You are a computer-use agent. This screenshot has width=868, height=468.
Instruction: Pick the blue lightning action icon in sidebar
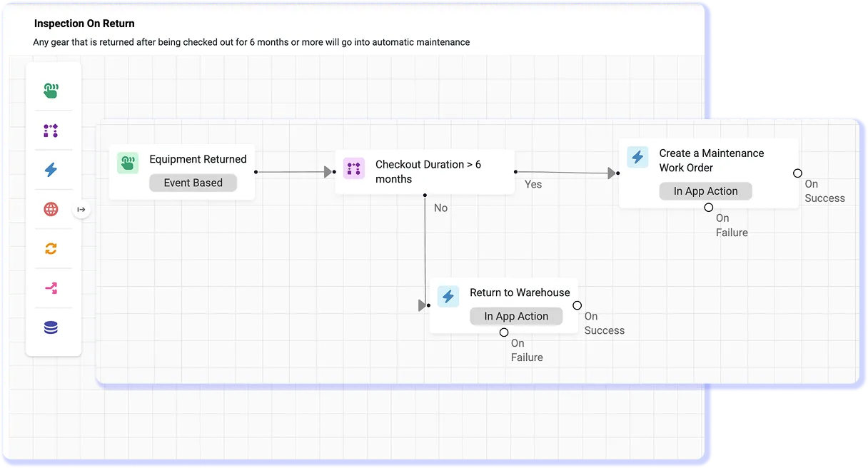[x=51, y=170]
